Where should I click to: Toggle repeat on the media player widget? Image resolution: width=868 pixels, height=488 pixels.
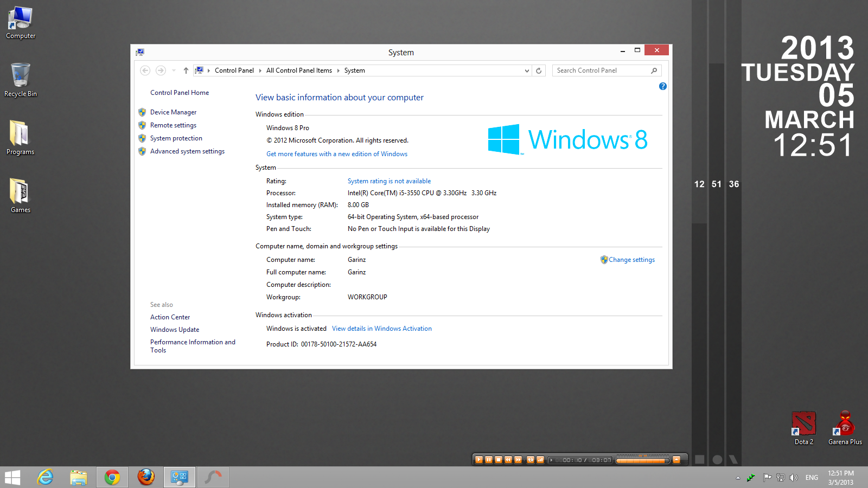click(530, 460)
